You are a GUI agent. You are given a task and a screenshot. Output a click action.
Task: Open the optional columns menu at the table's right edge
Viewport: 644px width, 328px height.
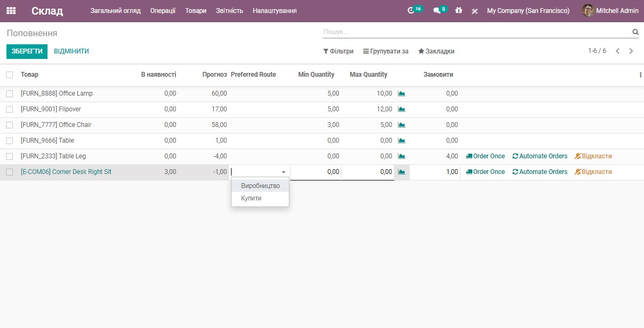click(x=640, y=75)
